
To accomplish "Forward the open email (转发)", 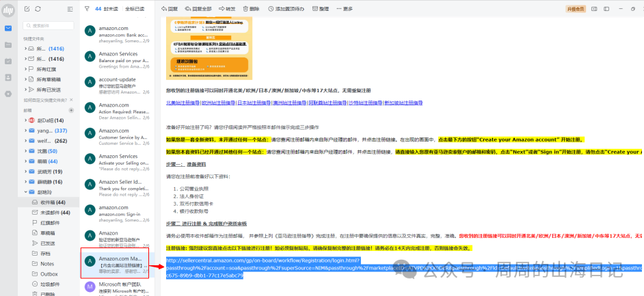I will 227,9.
